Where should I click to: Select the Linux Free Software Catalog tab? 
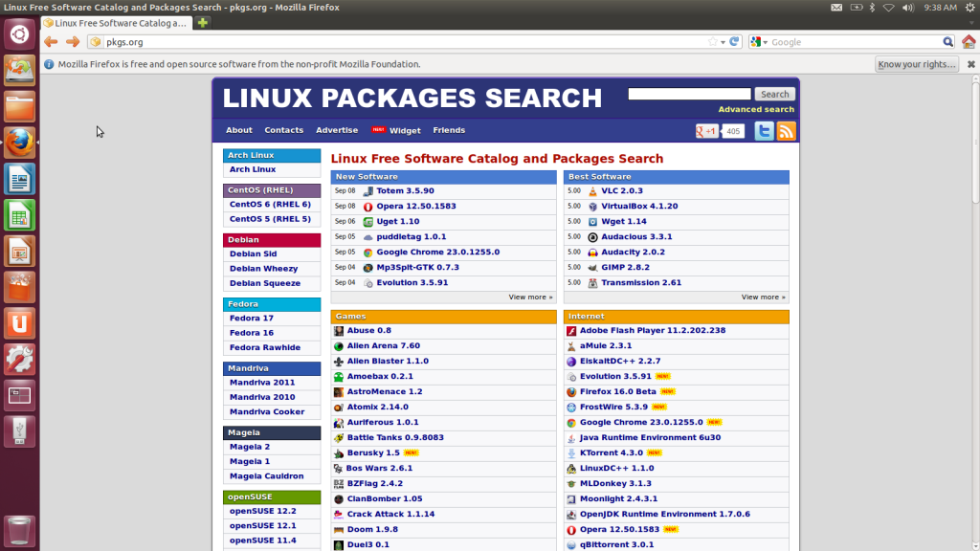(x=116, y=23)
